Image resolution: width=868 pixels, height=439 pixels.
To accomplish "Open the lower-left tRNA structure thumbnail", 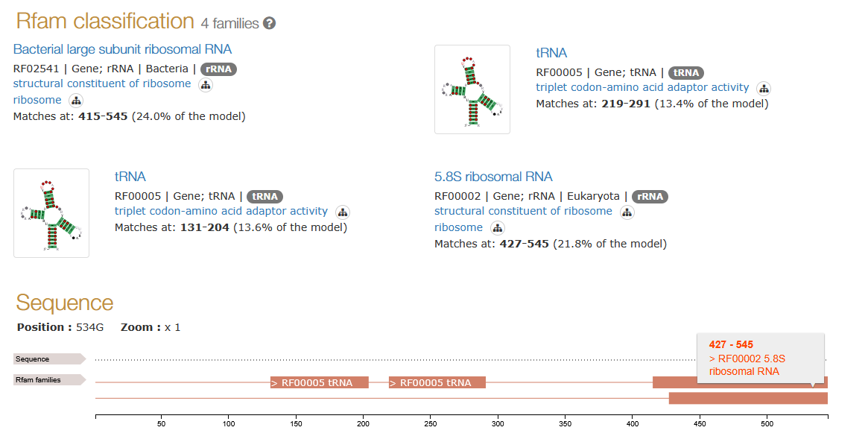I will (51, 213).
